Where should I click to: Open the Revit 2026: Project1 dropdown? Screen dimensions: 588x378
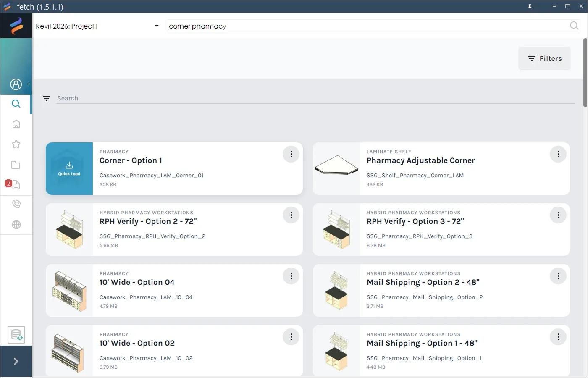point(97,26)
